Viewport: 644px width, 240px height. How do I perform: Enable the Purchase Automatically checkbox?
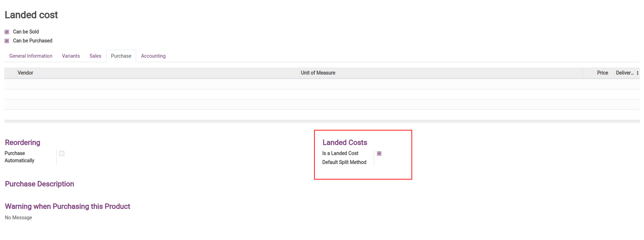point(61,153)
